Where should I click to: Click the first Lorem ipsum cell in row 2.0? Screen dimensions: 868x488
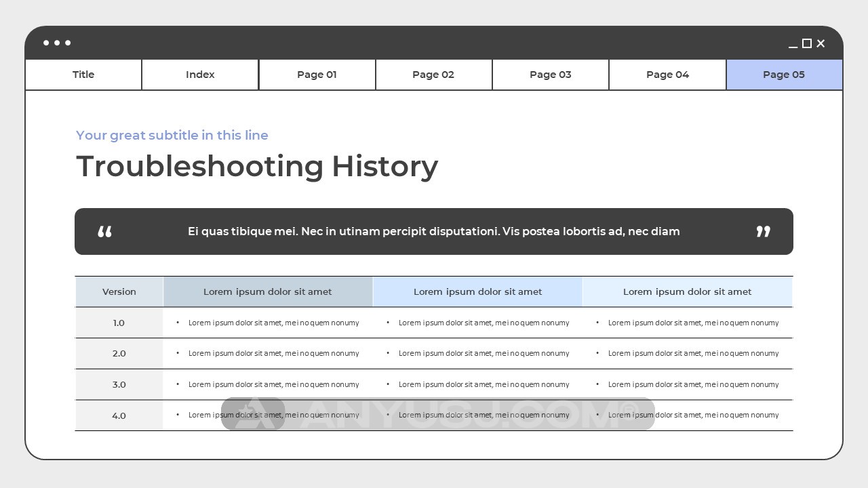pyautogui.click(x=268, y=353)
